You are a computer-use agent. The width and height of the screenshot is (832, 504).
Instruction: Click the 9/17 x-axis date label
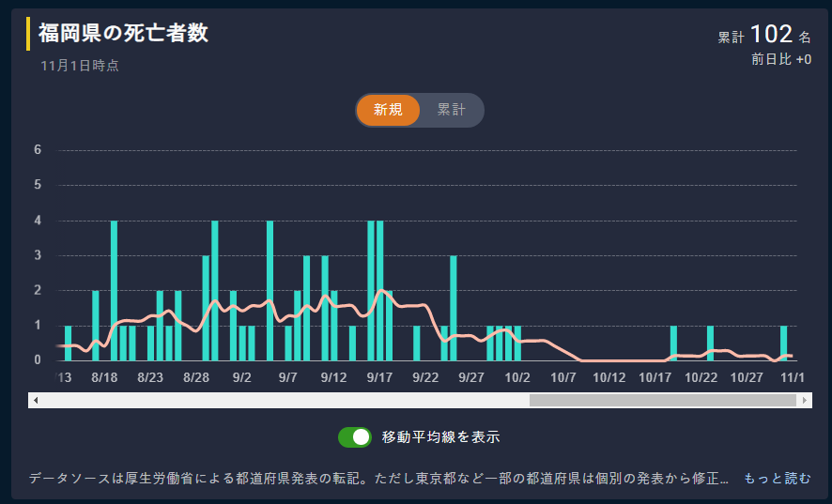coord(379,377)
